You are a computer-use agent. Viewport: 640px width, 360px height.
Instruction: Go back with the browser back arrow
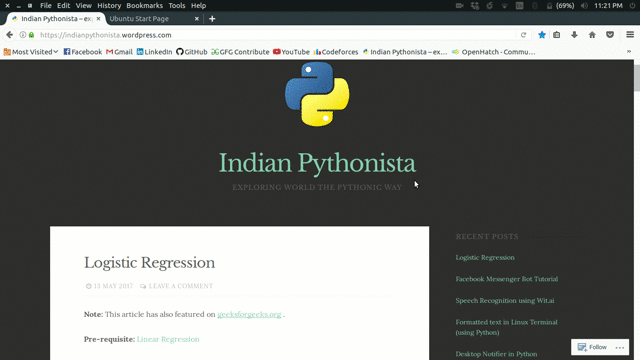pyautogui.click(x=9, y=35)
